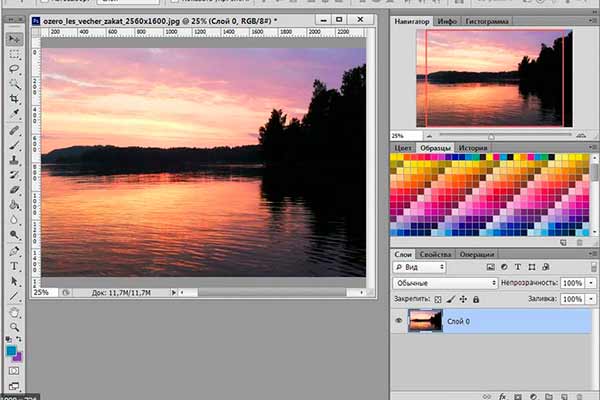Click the Navigator zoom slider handle
Viewport: 600px width, 400px height.
[x=491, y=135]
